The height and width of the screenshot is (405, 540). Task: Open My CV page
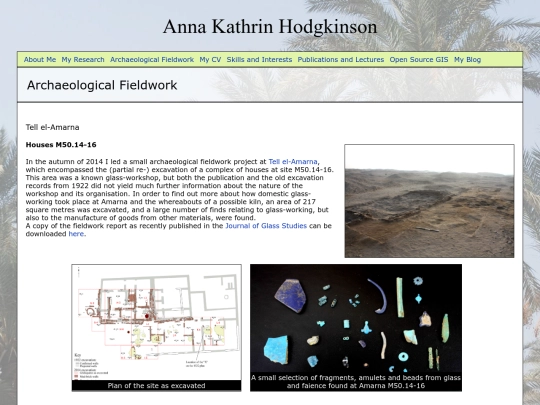click(210, 60)
